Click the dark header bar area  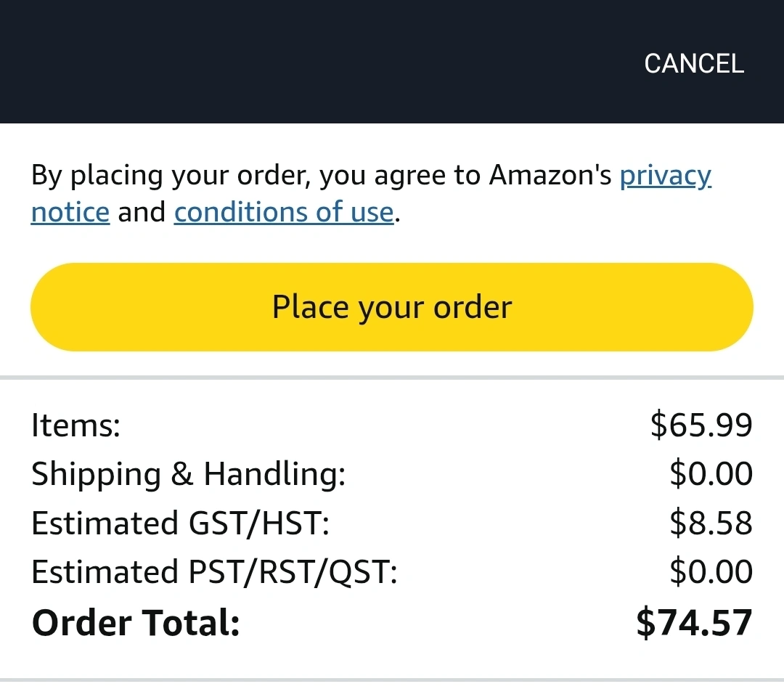[392, 62]
